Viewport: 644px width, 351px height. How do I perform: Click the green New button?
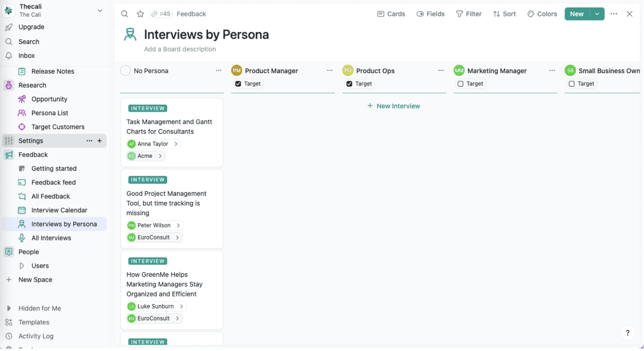pos(576,13)
